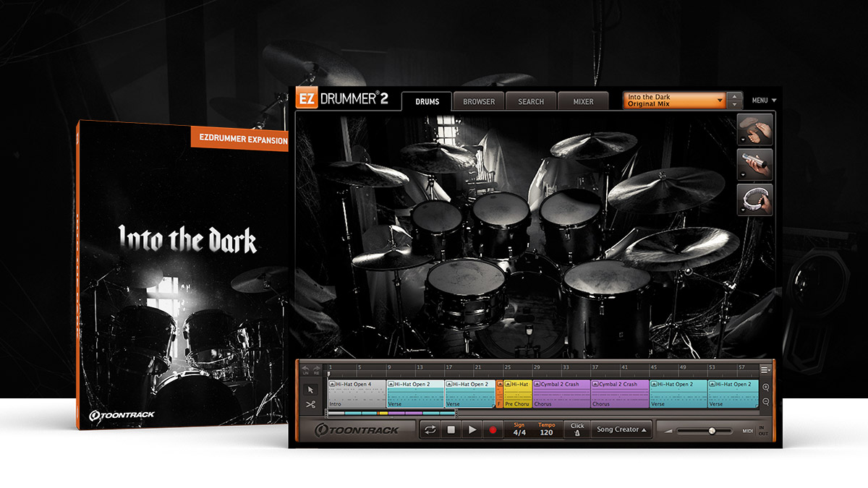This screenshot has width=868, height=488.
Task: Toggle the Click metronome
Action: 576,429
